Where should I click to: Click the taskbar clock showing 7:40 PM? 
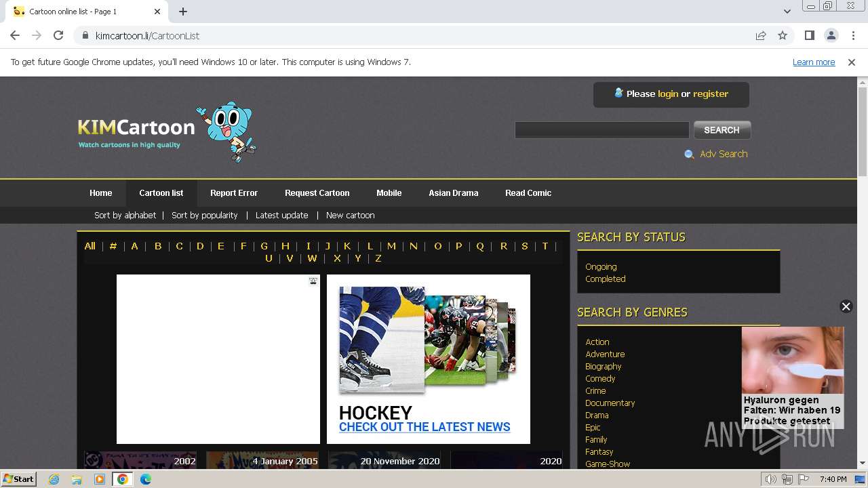pos(833,479)
